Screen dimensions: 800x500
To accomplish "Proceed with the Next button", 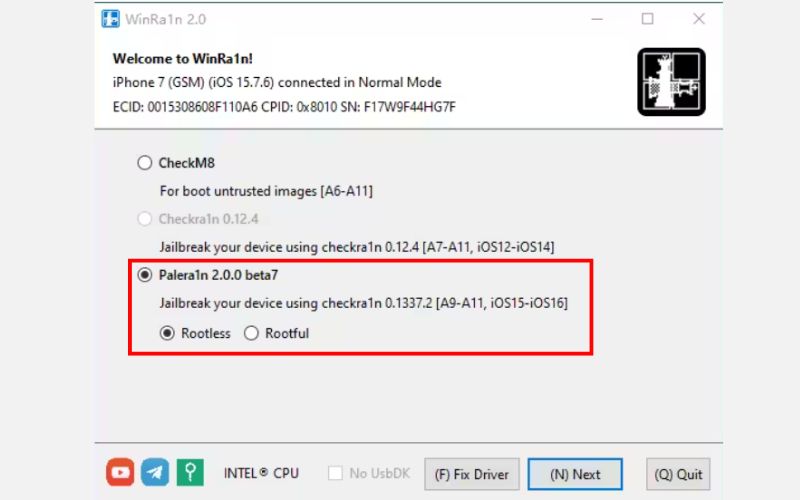I will coord(575,474).
